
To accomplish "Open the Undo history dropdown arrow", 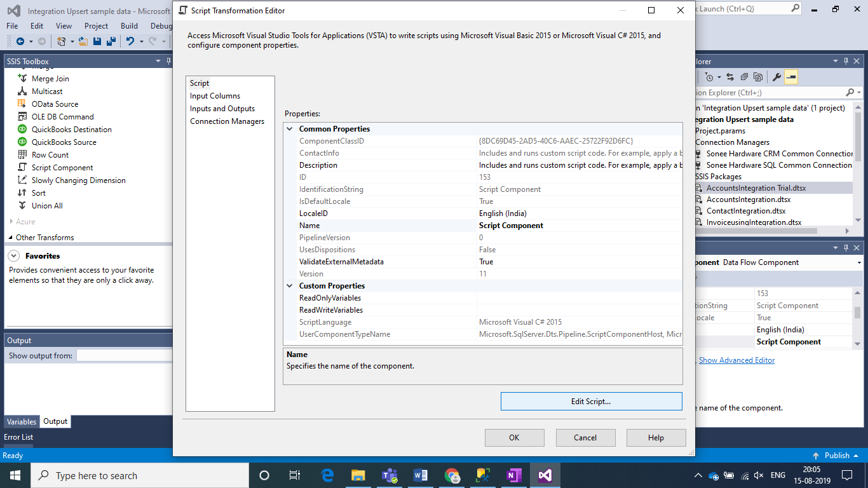I will click(x=140, y=41).
